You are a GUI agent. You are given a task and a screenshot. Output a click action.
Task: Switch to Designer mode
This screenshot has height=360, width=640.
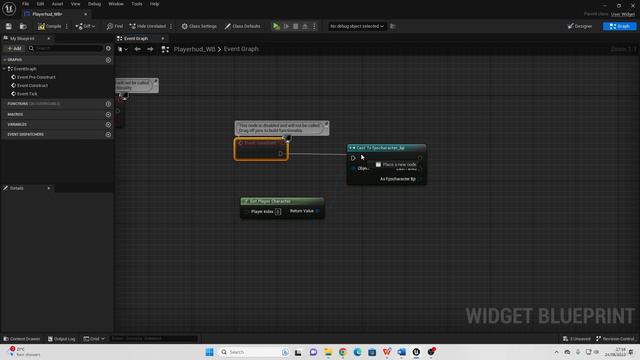point(580,26)
